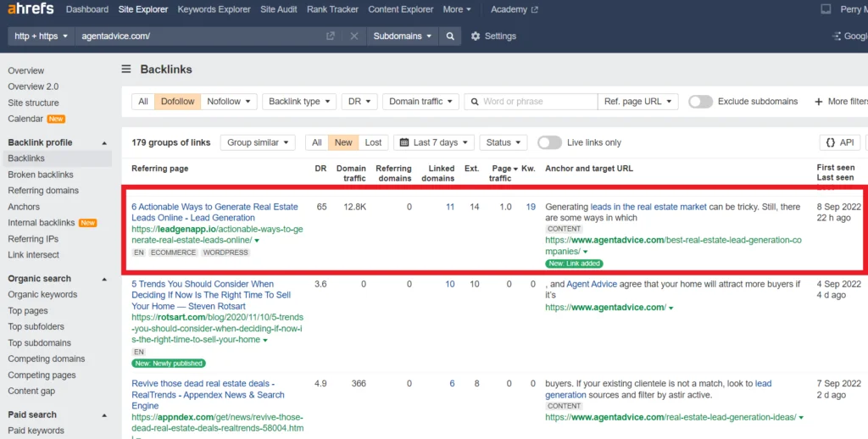The image size is (868, 439).
Task: Open the More menu in top navigation
Action: [457, 9]
